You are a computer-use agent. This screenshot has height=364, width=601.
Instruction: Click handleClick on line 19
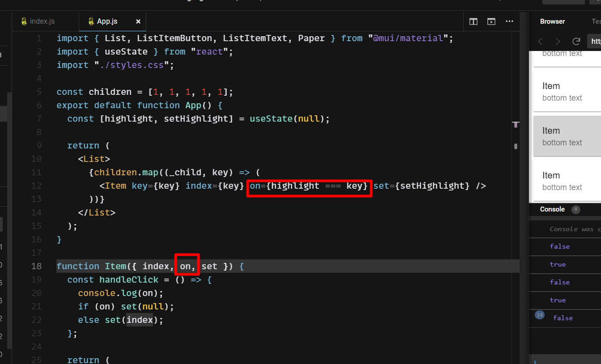pyautogui.click(x=129, y=279)
